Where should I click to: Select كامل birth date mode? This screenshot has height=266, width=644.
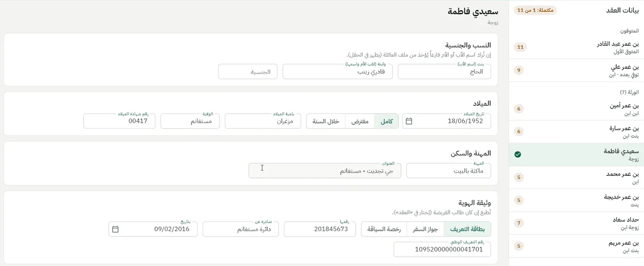tap(386, 121)
